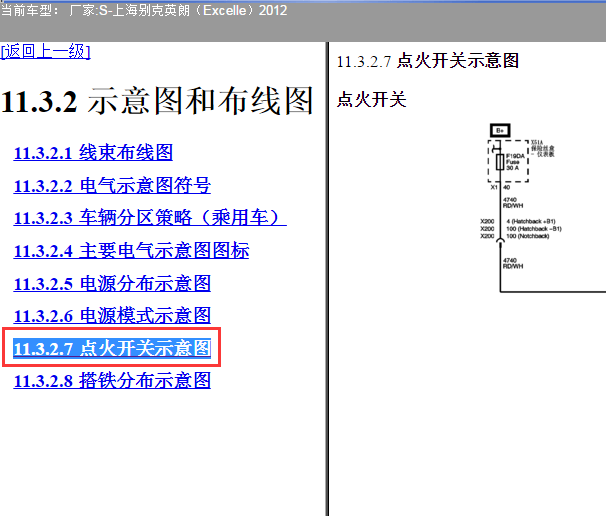Click the 点火开关 subtitle in right pane
Viewport: 606px width, 516px height.
[371, 99]
